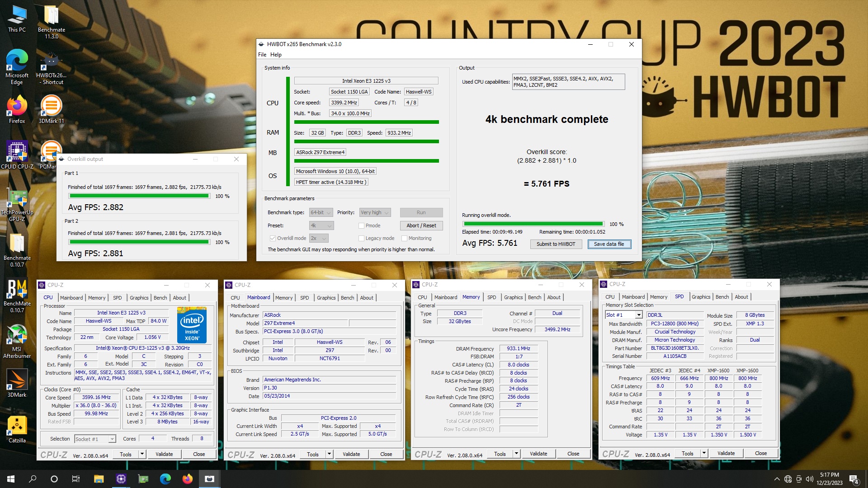Image resolution: width=868 pixels, height=488 pixels.
Task: Enable Legacy mode checkbox
Action: [x=361, y=238]
